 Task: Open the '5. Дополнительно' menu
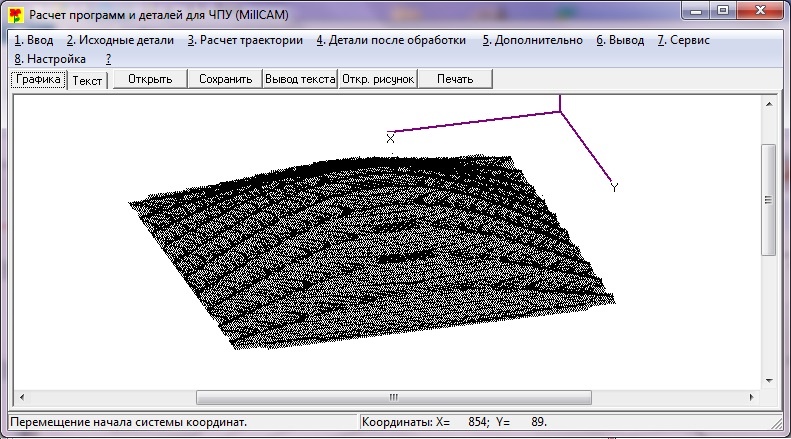tap(532, 40)
